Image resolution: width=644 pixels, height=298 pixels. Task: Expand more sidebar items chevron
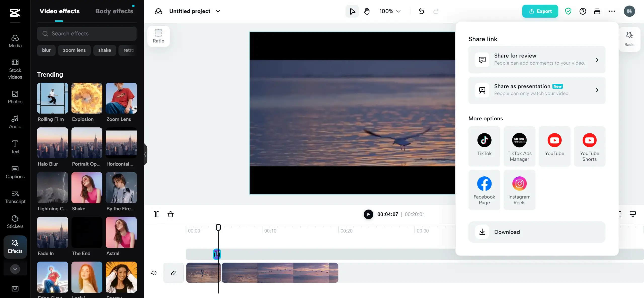(15, 269)
